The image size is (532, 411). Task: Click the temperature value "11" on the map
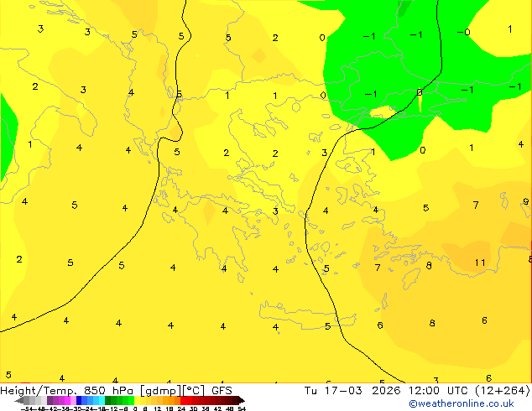(480, 263)
